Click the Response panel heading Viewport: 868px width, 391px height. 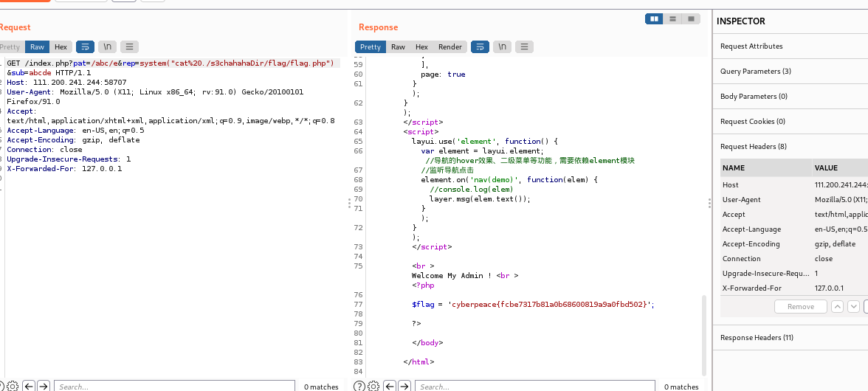pyautogui.click(x=378, y=27)
